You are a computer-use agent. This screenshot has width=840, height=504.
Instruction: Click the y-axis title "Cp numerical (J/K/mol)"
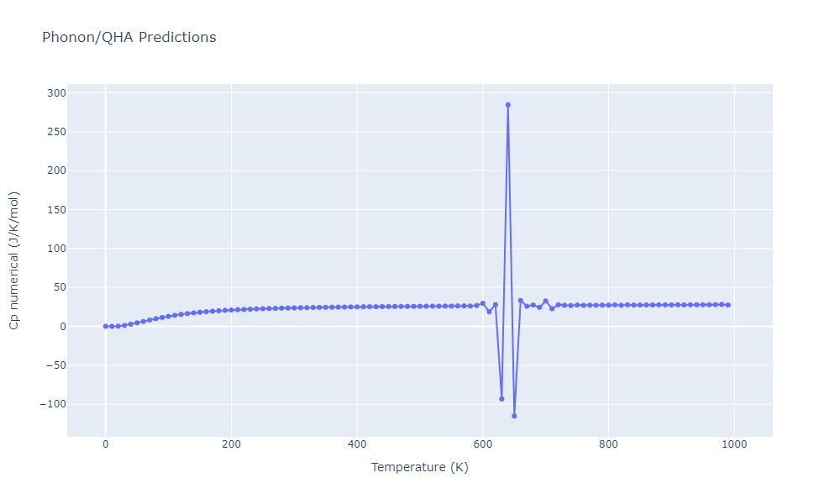[x=14, y=260]
